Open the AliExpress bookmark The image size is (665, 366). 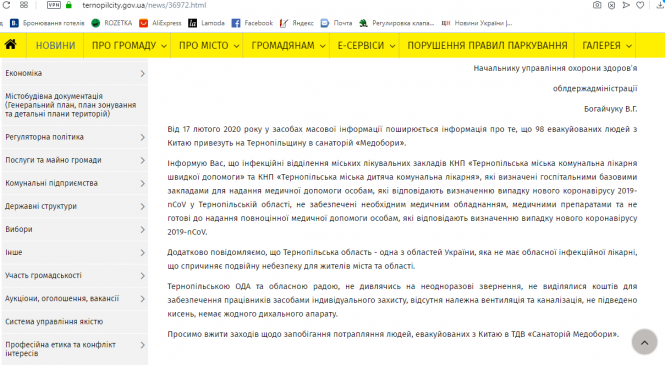pyautogui.click(x=160, y=23)
